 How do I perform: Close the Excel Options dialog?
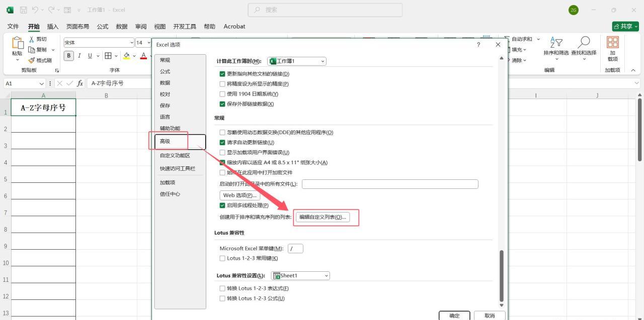click(498, 45)
